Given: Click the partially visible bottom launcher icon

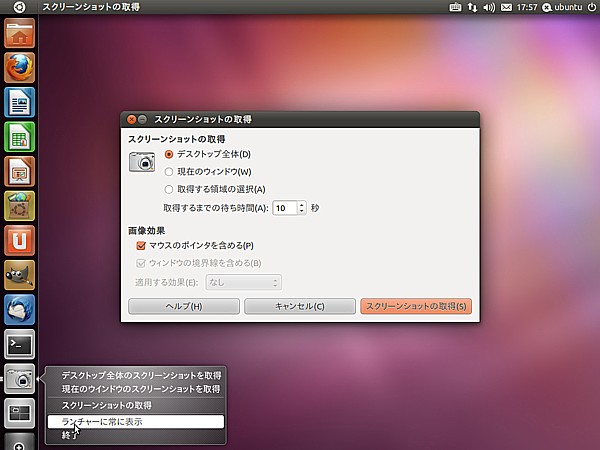Looking at the screenshot, I should 20,442.
